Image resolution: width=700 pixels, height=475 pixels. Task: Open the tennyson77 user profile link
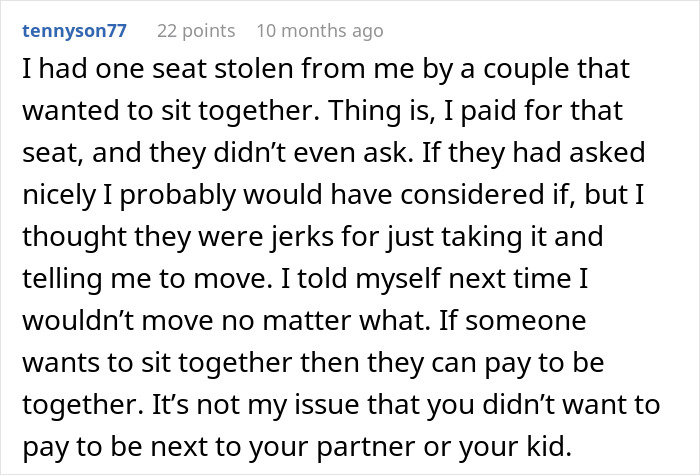pyautogui.click(x=75, y=31)
